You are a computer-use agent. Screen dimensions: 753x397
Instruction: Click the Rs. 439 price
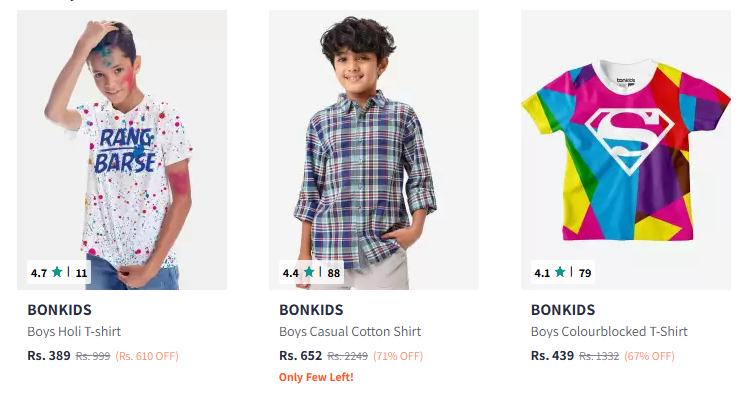click(552, 356)
